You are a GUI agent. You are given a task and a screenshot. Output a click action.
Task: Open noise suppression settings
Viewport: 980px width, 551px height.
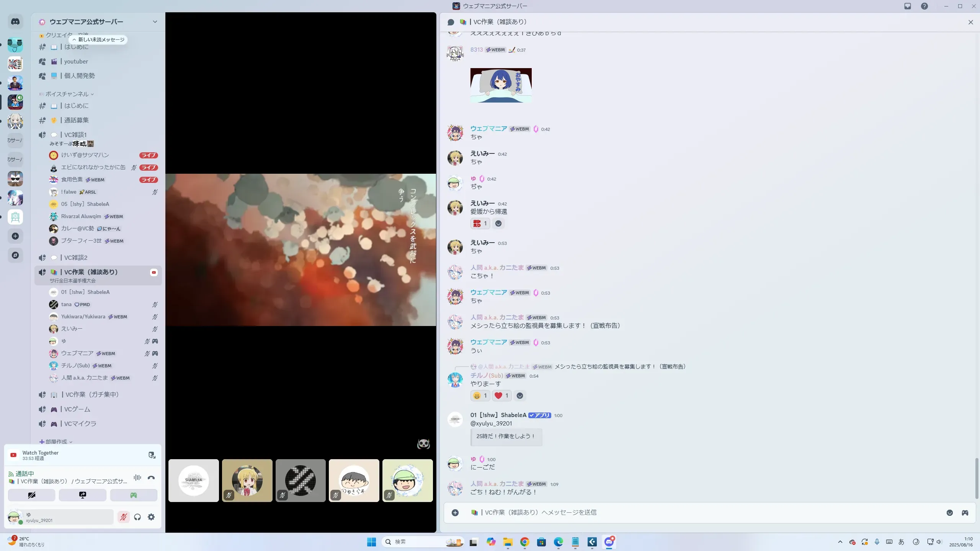coord(137,478)
